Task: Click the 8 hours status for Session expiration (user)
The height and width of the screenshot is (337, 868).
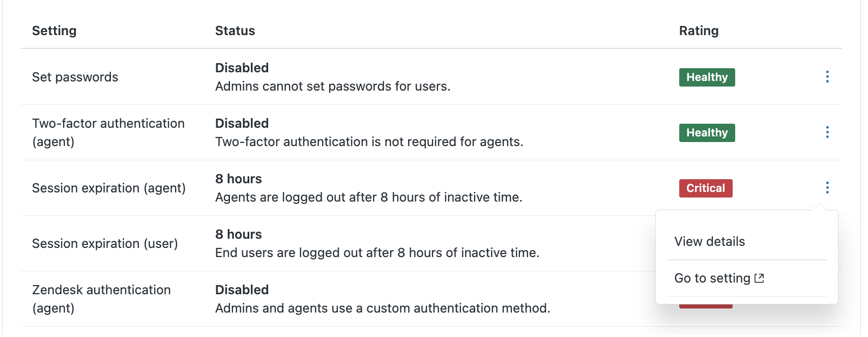Action: 238,234
